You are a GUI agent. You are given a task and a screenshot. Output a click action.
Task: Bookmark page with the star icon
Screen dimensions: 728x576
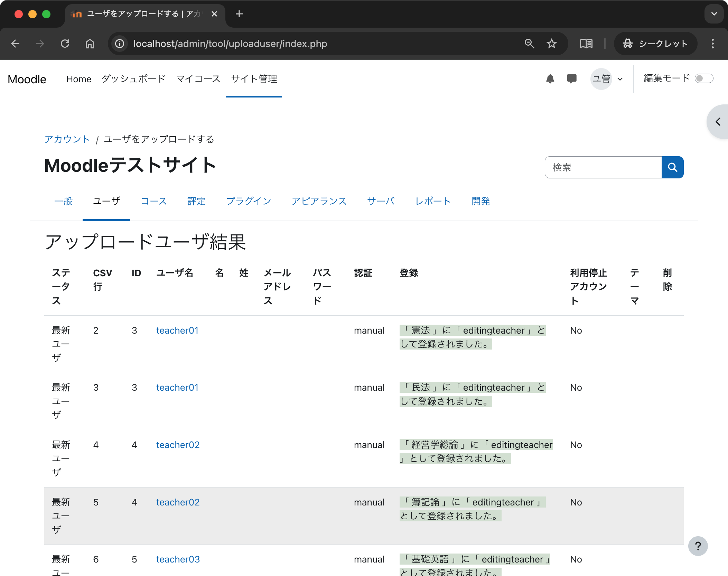(551, 44)
